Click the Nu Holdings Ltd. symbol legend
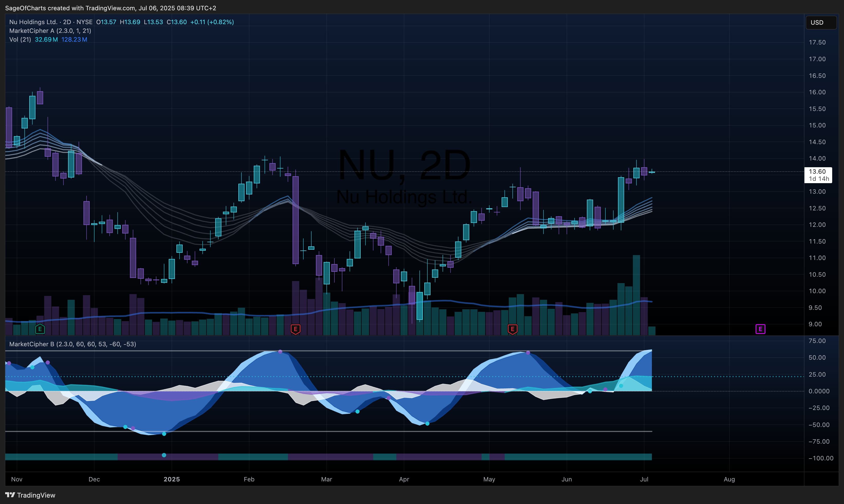The width and height of the screenshot is (844, 504). pyautogui.click(x=51, y=22)
